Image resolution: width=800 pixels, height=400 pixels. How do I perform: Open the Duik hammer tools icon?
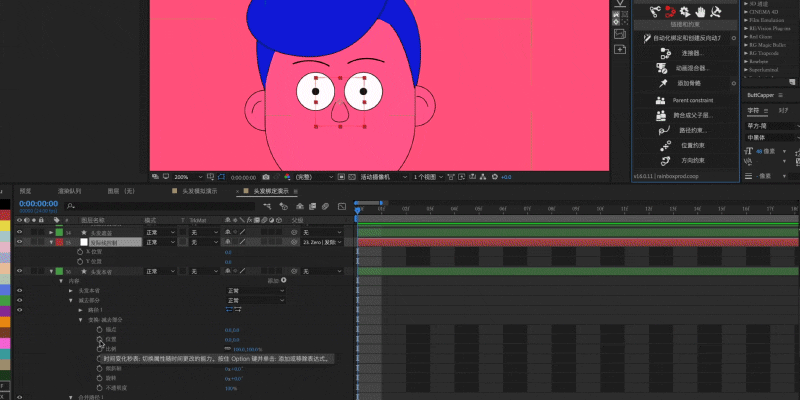pos(716,11)
